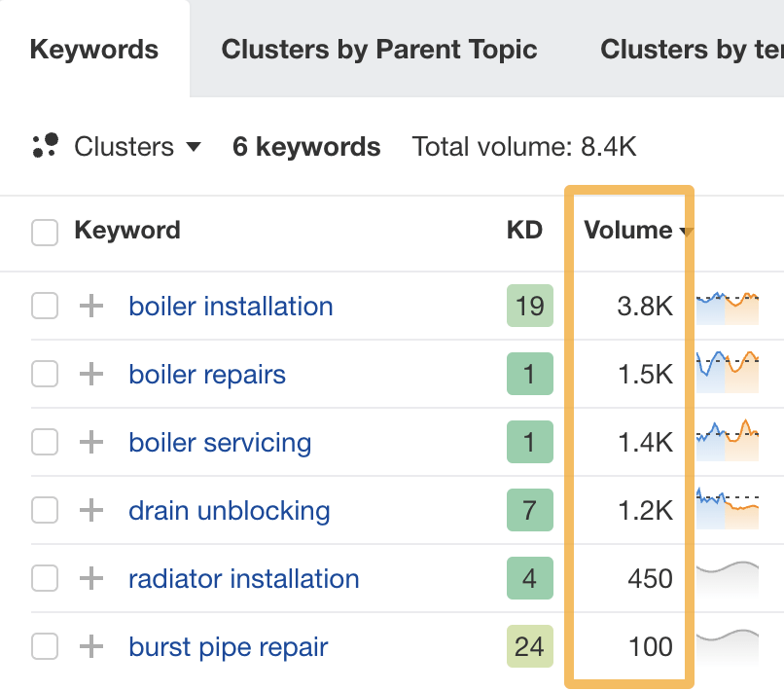This screenshot has width=784, height=691.
Task: Click the plus icon beside boiler servicing
Action: click(90, 442)
